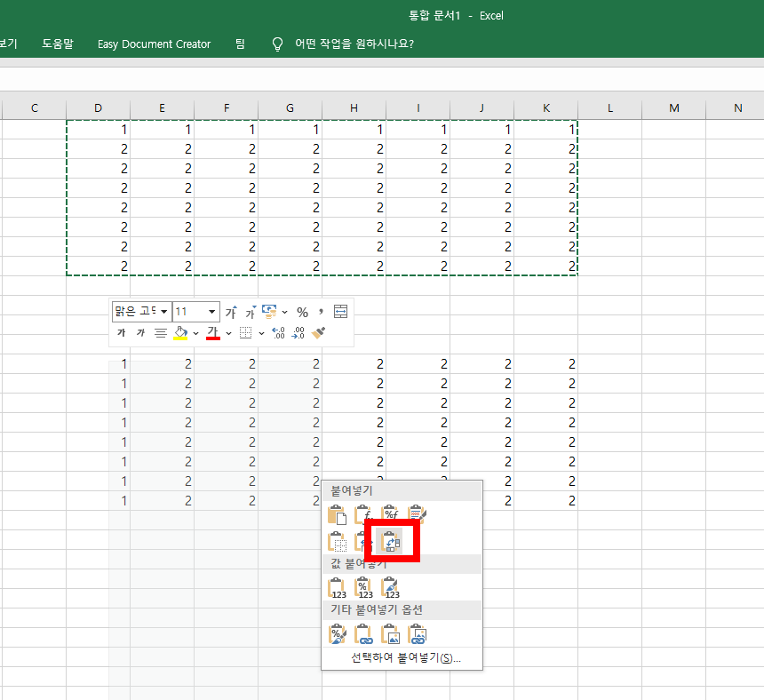This screenshot has width=764, height=700.
Task: Select column J header
Action: [x=481, y=108]
